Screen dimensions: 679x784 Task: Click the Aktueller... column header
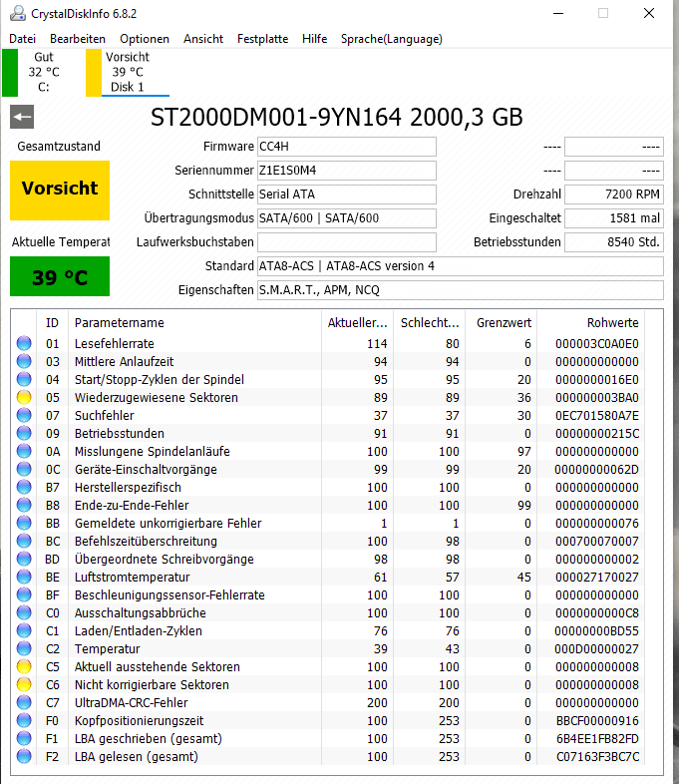point(357,323)
